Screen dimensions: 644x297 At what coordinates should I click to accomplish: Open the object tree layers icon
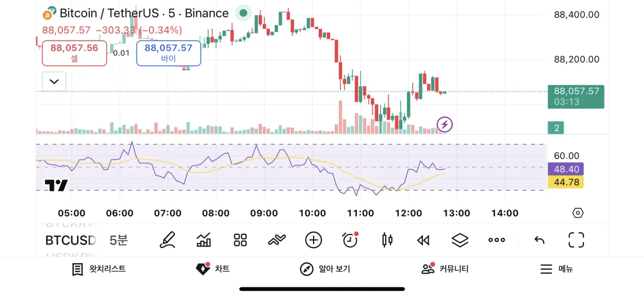point(460,240)
